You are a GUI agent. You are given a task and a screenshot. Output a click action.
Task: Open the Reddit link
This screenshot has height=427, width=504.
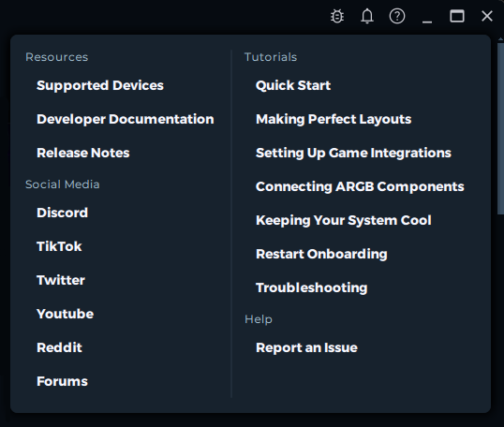point(59,347)
